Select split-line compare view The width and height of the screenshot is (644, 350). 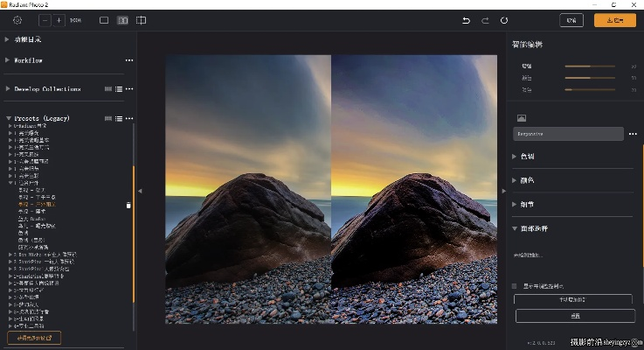tap(141, 19)
